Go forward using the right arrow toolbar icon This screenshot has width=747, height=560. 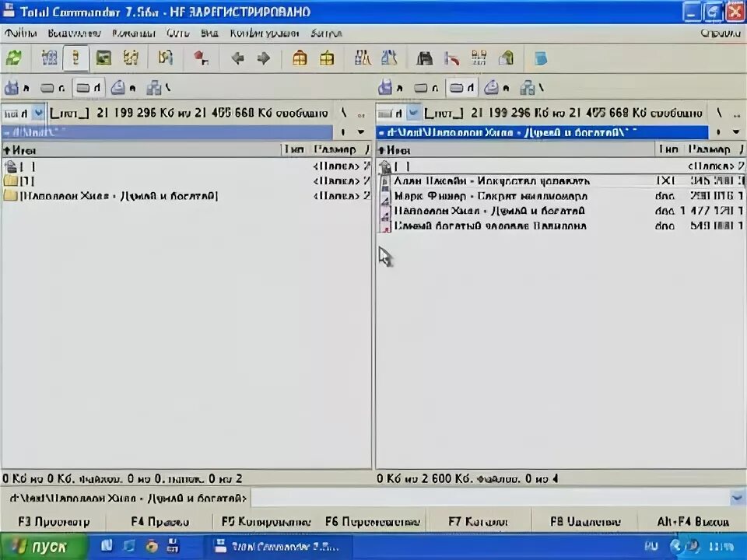(264, 58)
